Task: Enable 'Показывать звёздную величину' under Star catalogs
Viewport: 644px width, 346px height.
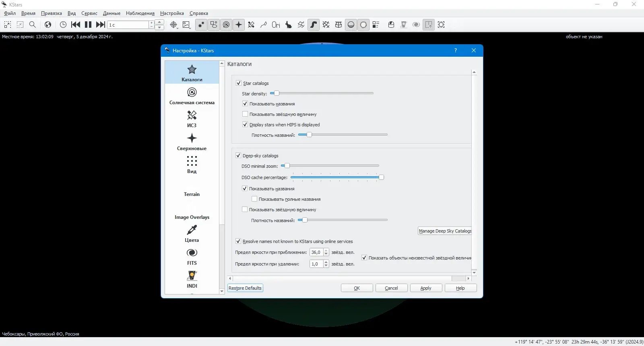Action: (245, 114)
